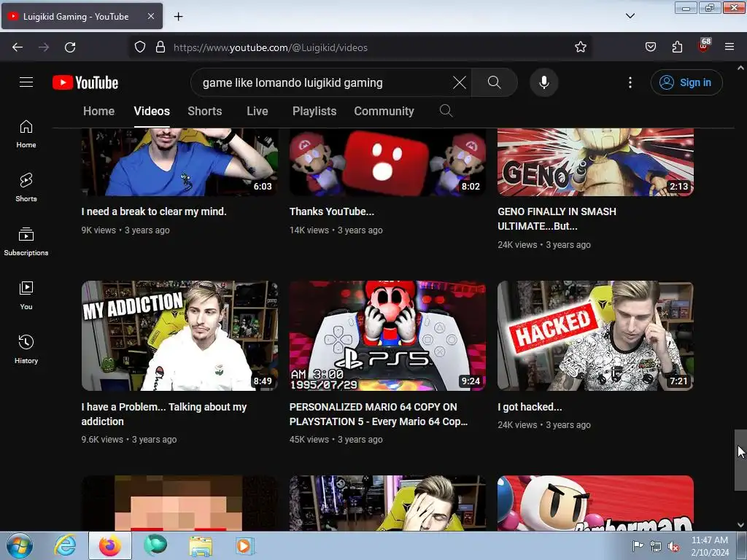Open the 6:03 break video thumbnail
The width and height of the screenshot is (747, 560).
(179, 162)
